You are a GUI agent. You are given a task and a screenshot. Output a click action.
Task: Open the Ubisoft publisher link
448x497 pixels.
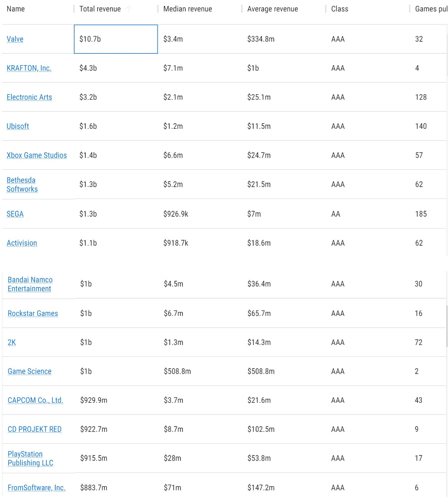18,126
